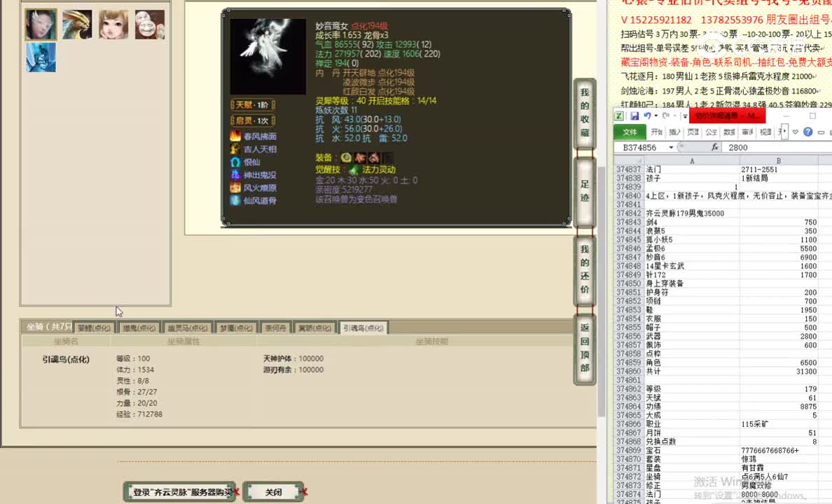Open the Name Box dropdown arrow
This screenshot has height=504, width=832.
click(x=671, y=147)
